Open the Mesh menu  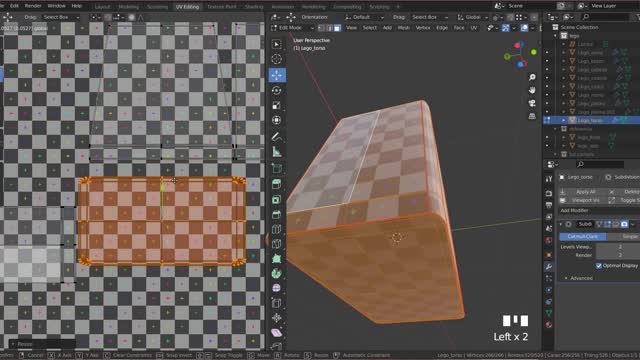[x=403, y=28]
